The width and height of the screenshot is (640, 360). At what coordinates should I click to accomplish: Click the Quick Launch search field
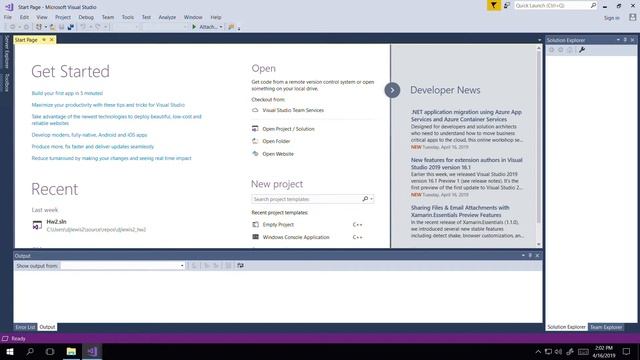pos(551,5)
